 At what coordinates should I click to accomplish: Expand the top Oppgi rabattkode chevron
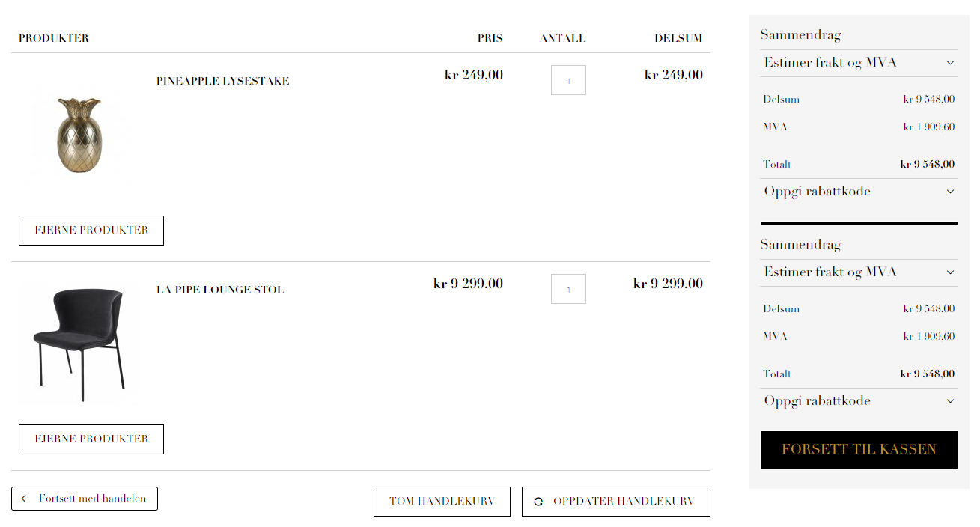coord(950,192)
